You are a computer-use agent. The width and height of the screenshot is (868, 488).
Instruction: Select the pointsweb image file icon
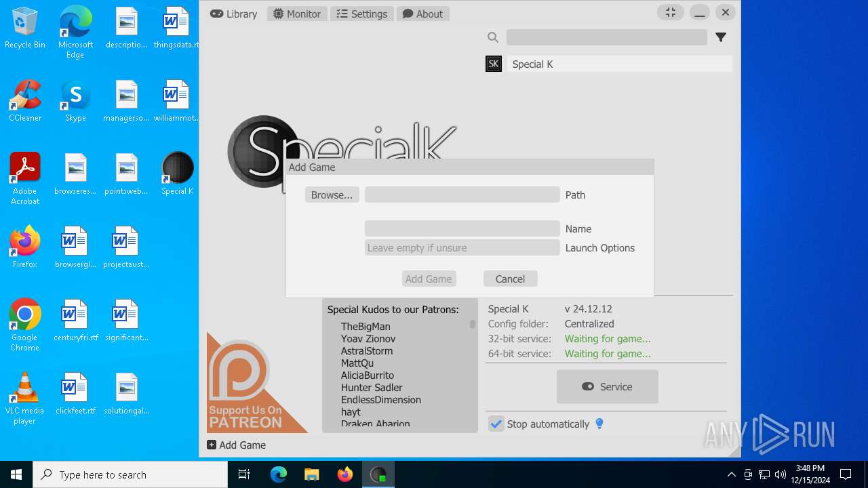tap(126, 174)
